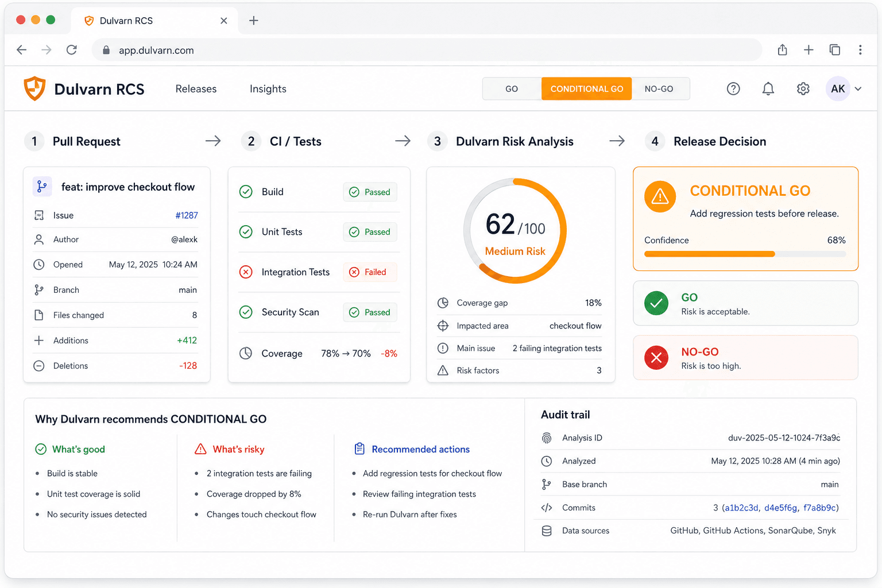Select the CONDITIONAL GO segment
Viewport: 882px width, 588px height.
586,89
